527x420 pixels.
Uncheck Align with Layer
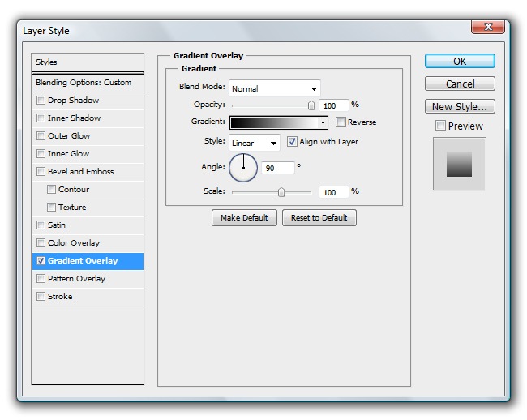pos(293,142)
